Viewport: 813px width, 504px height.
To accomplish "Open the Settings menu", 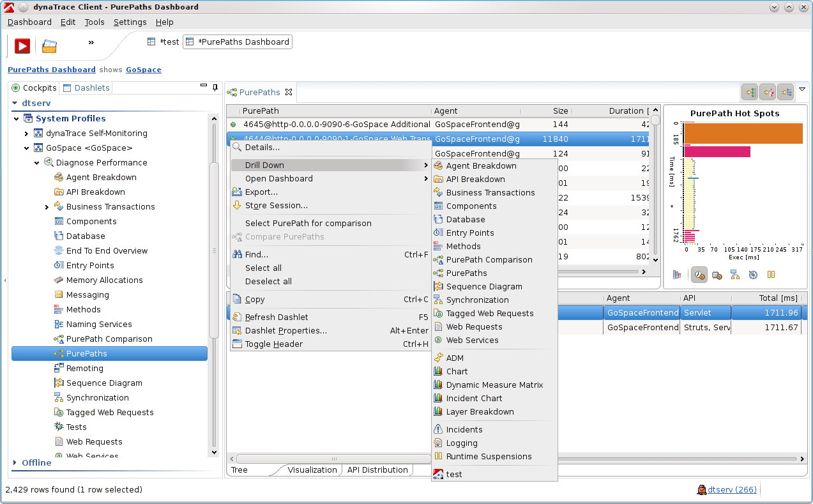I will (x=130, y=22).
